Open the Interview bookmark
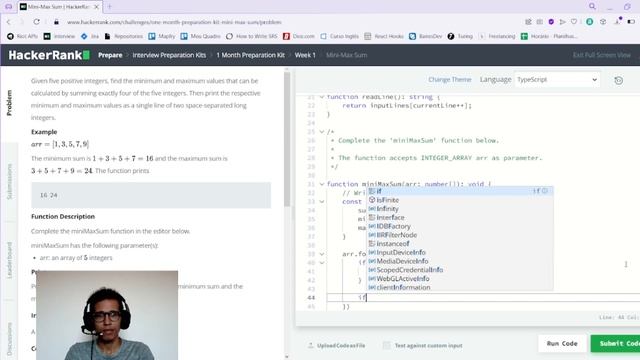Screen dimensions: 640x360 pyautogui.click(x=60, y=36)
